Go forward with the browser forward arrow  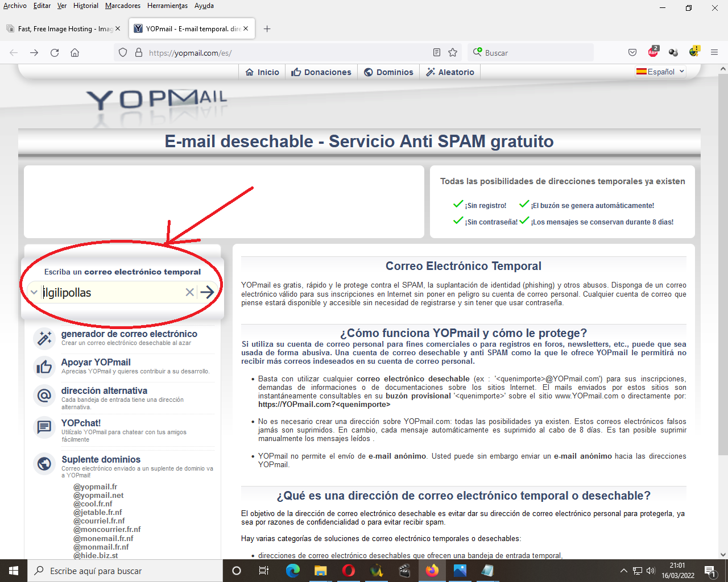(x=34, y=52)
